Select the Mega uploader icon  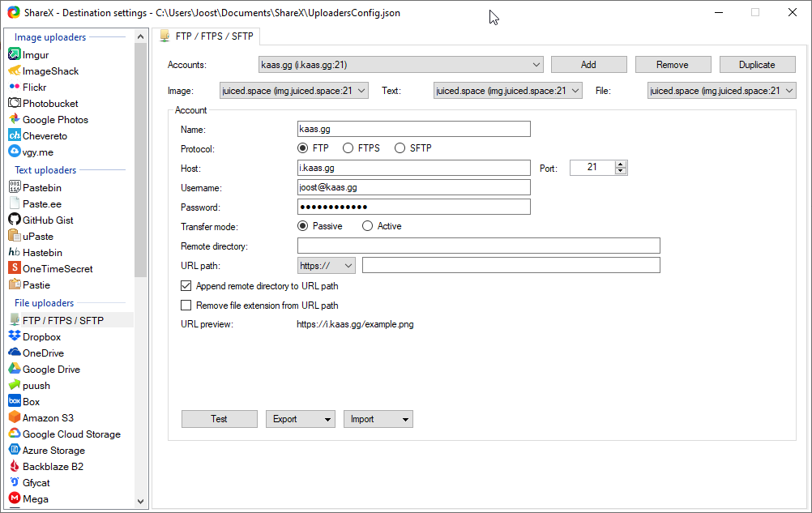point(15,499)
